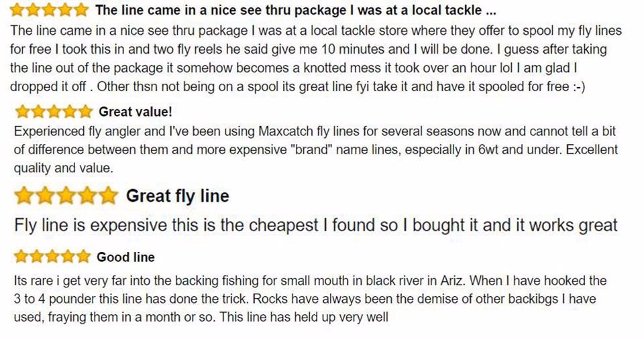Click the 'Fly line is expensive' review text
The width and height of the screenshot is (644, 339).
[x=315, y=225]
